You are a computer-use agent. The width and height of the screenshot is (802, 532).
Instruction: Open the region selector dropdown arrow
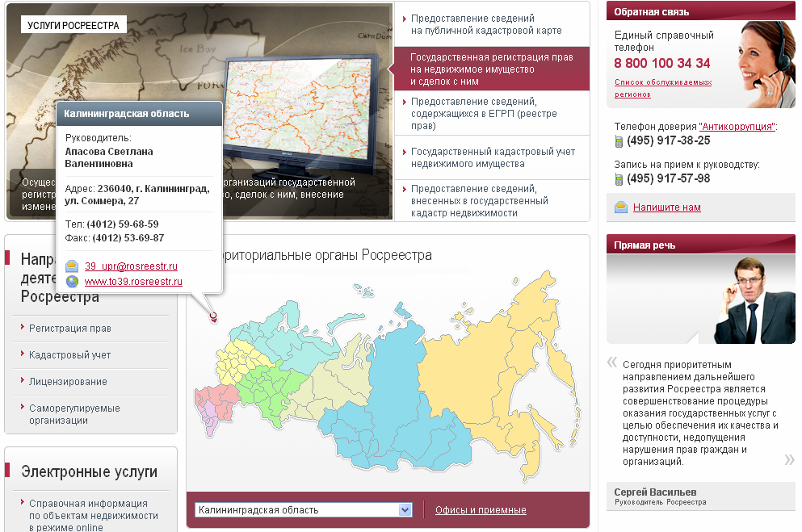point(405,510)
